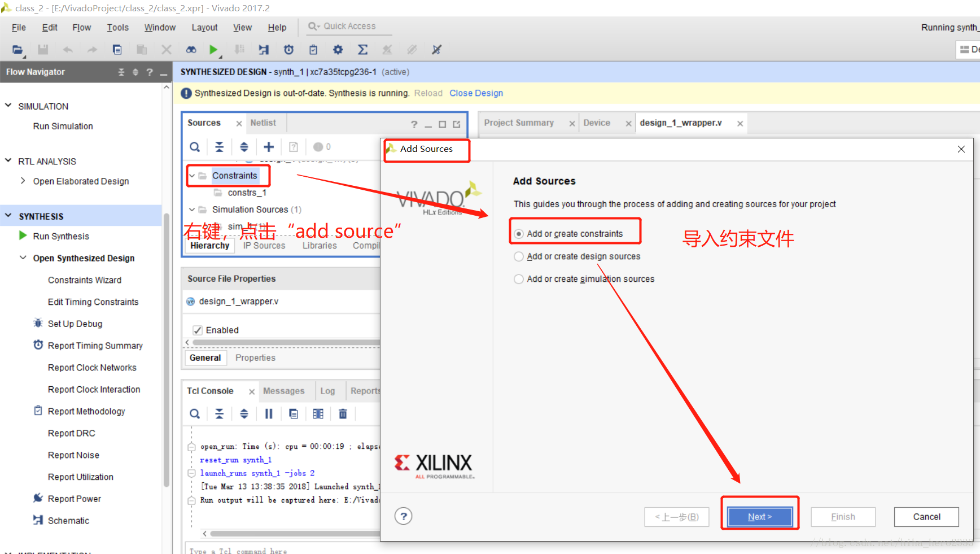The height and width of the screenshot is (554, 980).
Task: Open the Properties tab in Source File Properties
Action: pyautogui.click(x=255, y=357)
